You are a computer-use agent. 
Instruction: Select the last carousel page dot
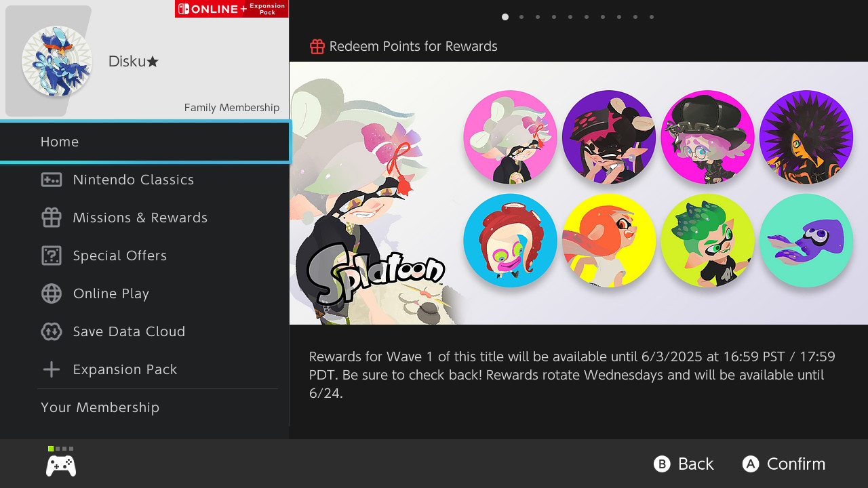(652, 17)
